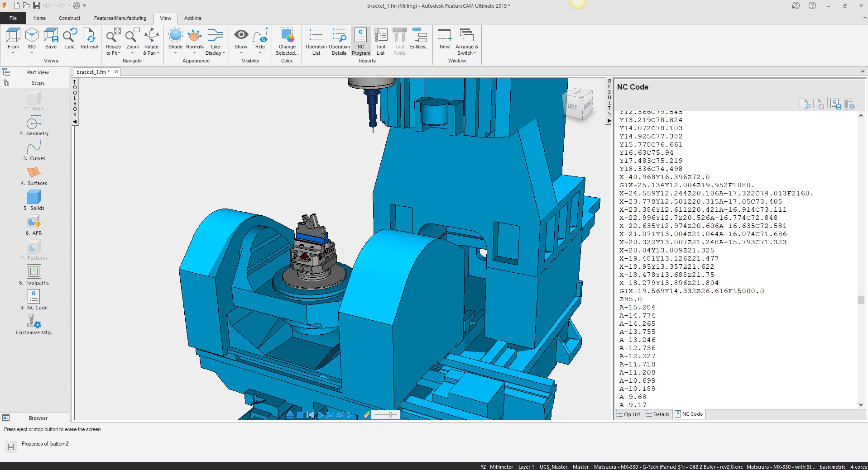Viewport: 868px width, 470px height.
Task: Open the Tool List report
Action: click(x=380, y=41)
